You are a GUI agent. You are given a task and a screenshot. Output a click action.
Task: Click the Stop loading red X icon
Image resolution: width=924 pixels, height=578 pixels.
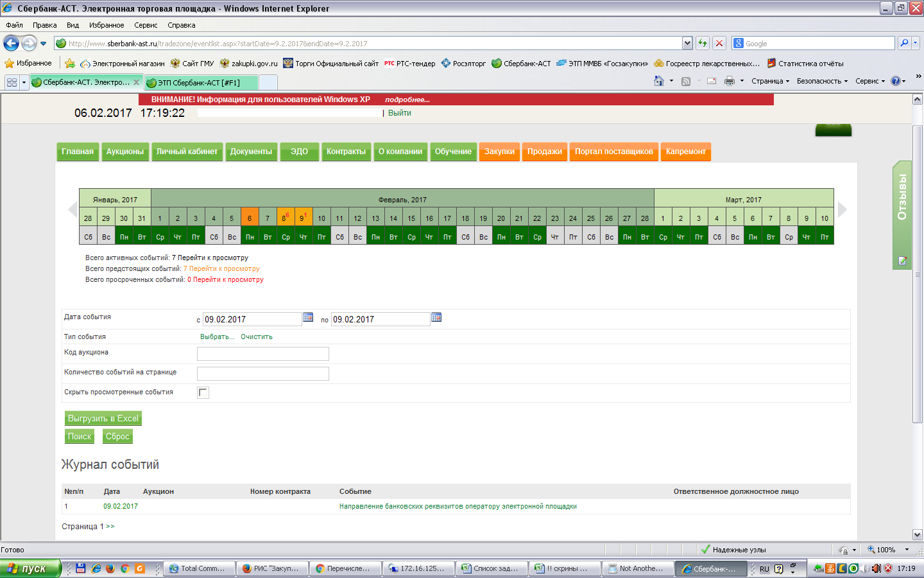pos(719,44)
